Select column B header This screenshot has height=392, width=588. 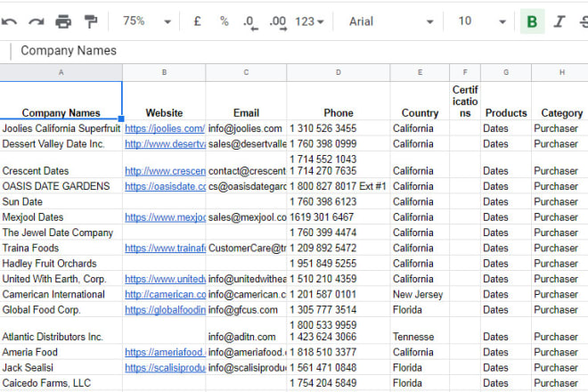click(164, 72)
